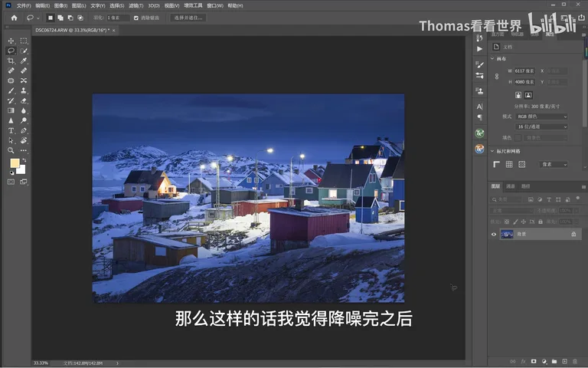Open the 图像(I) menu
This screenshot has width=588, height=368.
60,5
